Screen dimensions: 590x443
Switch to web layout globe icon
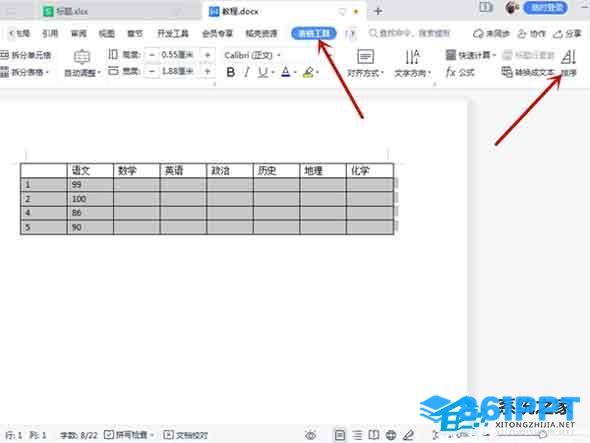click(x=391, y=435)
